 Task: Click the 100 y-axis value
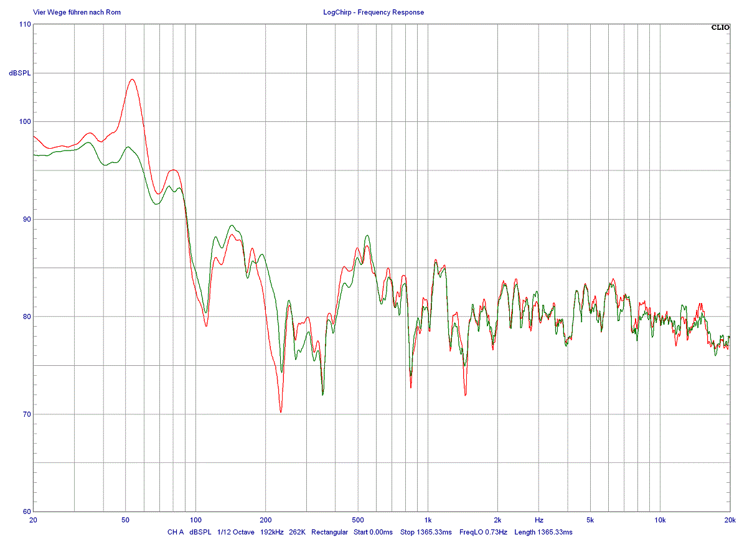[25, 121]
